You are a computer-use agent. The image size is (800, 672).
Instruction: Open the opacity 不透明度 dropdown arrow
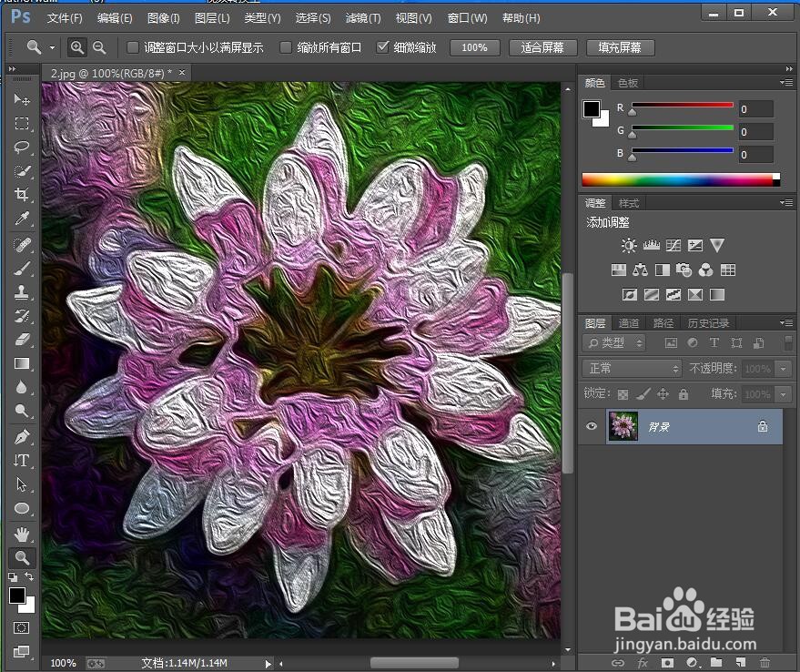coord(784,368)
